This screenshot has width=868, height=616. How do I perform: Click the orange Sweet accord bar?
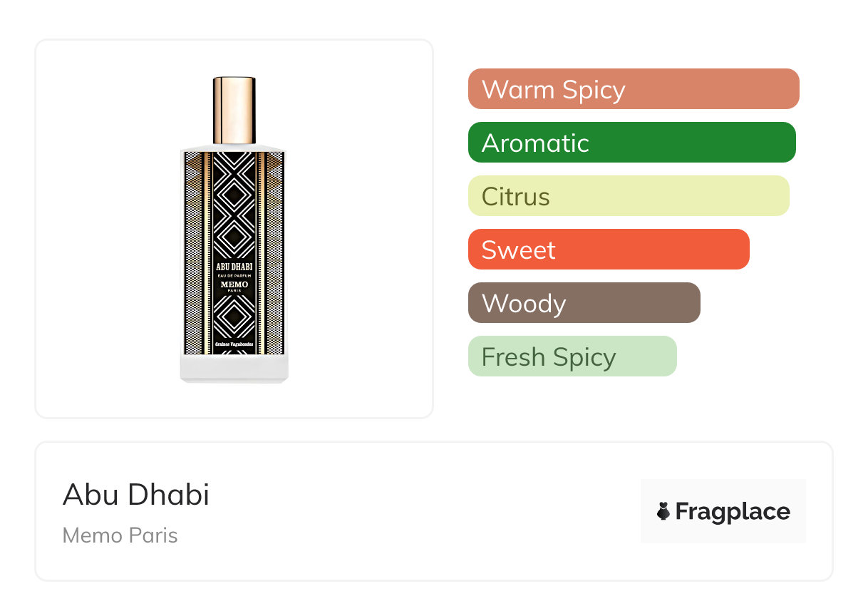tap(608, 250)
